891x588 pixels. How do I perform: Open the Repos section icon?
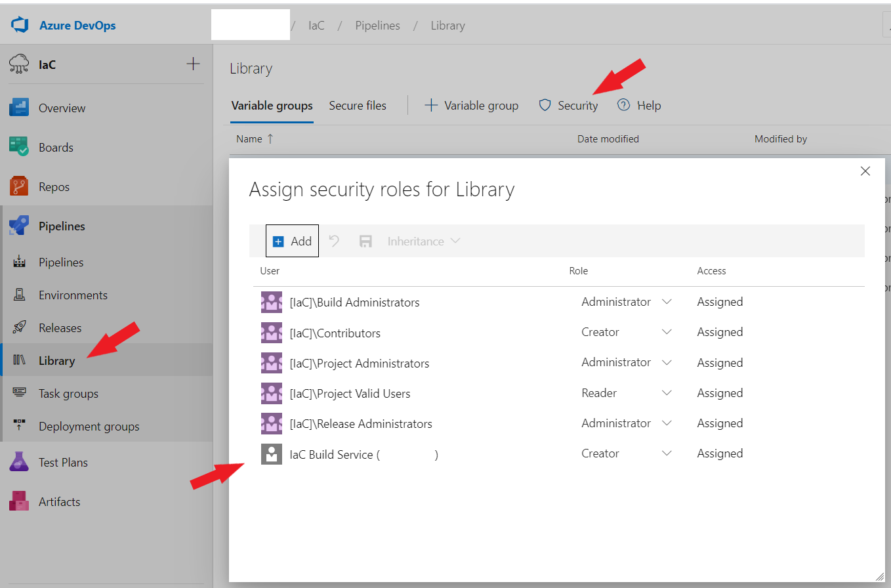coord(19,187)
